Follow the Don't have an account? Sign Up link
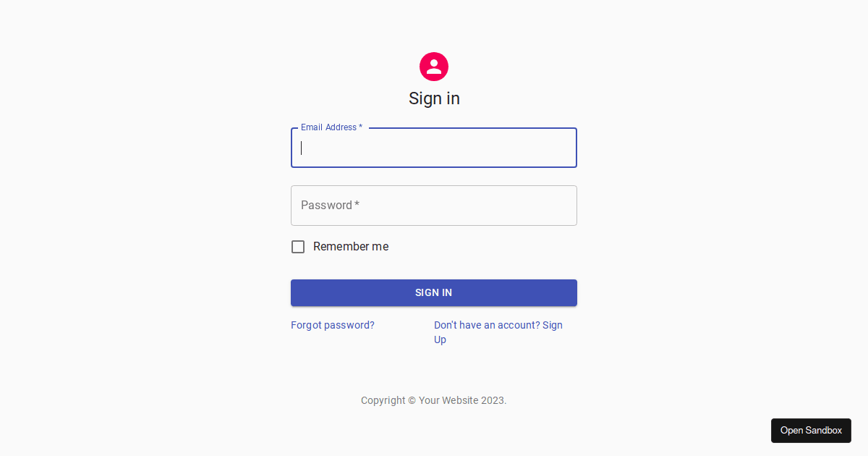This screenshot has height=456, width=868. (498, 332)
